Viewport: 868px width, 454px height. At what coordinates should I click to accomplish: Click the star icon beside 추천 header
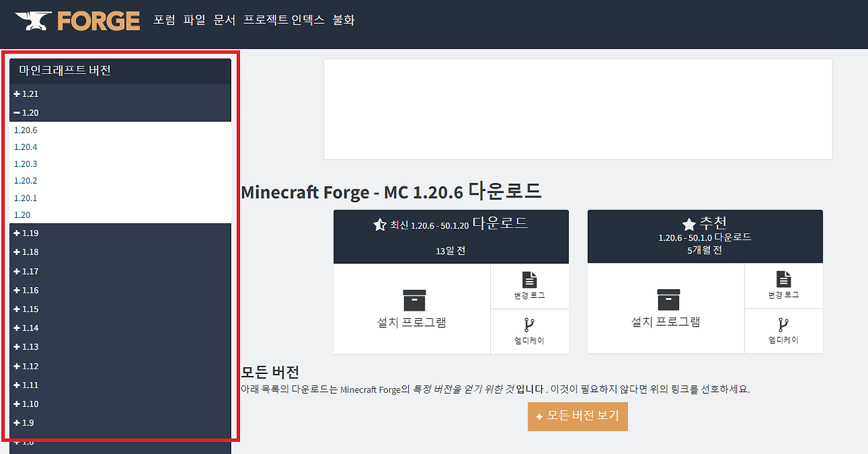(689, 224)
